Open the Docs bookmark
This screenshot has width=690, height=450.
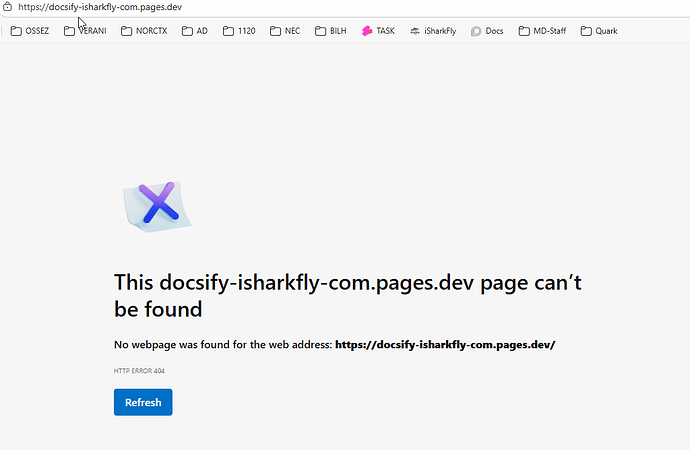point(487,31)
